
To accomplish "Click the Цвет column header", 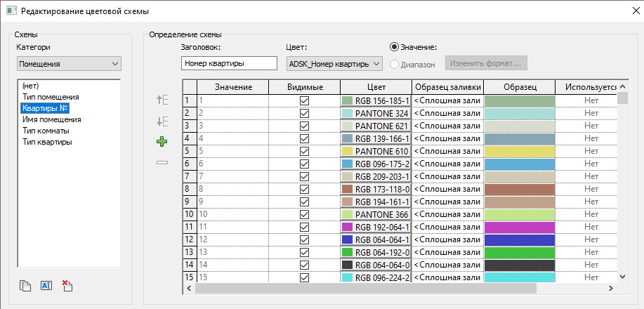I will tap(376, 86).
